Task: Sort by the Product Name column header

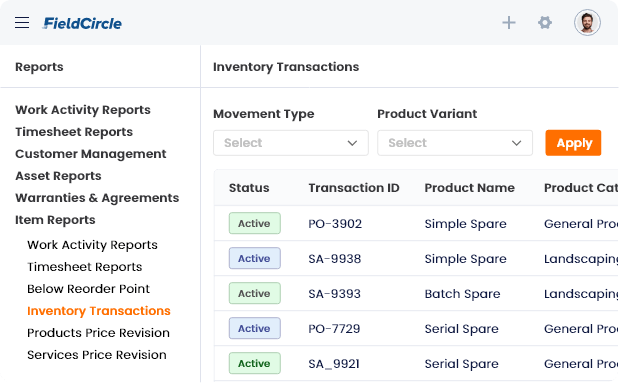Action: pyautogui.click(x=469, y=188)
